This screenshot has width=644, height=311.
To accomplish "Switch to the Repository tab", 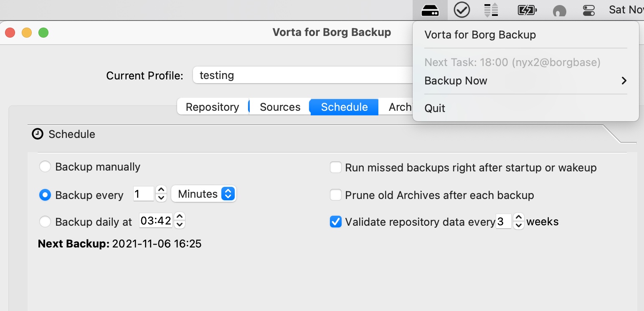I will coord(213,107).
